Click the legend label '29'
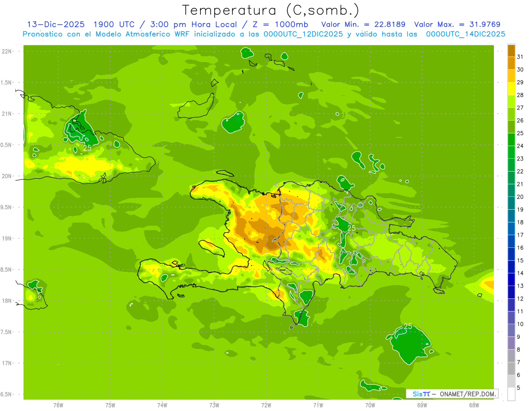This screenshot has width=532, height=411. 520,82
